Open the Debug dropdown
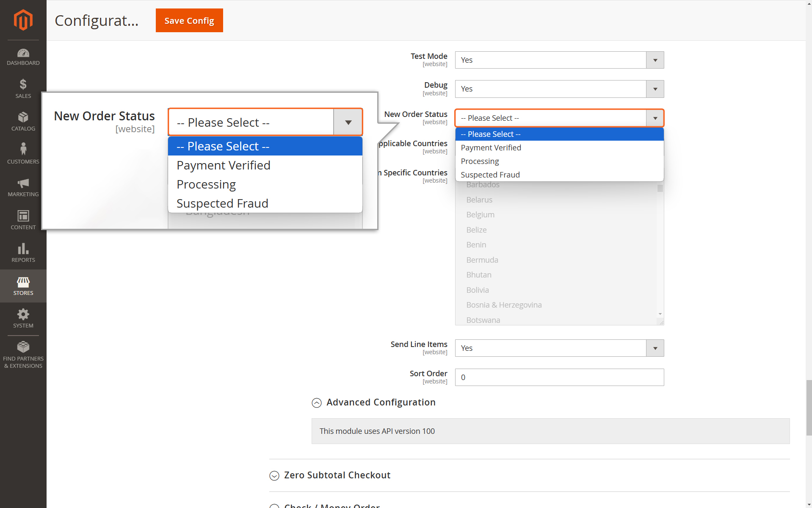 coord(559,89)
